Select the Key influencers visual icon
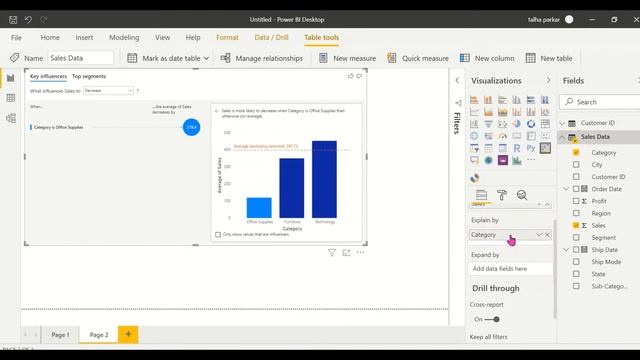Screen dimensions: 640x360 coord(545,148)
